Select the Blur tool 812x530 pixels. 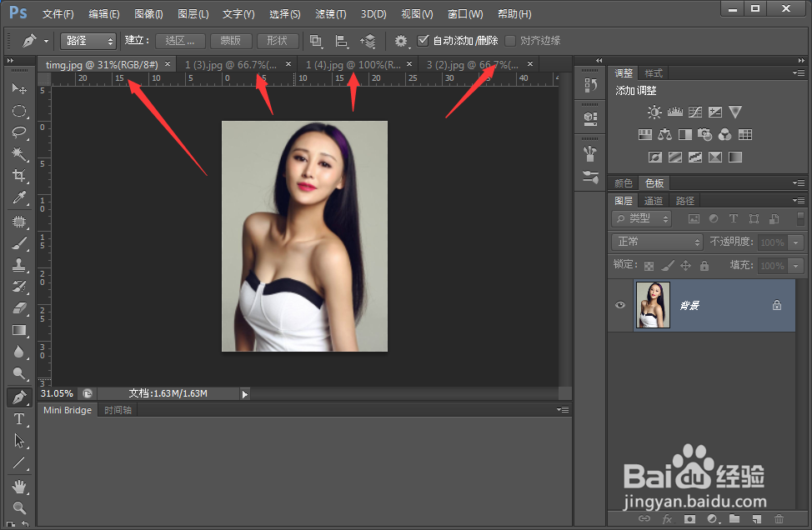(x=19, y=352)
